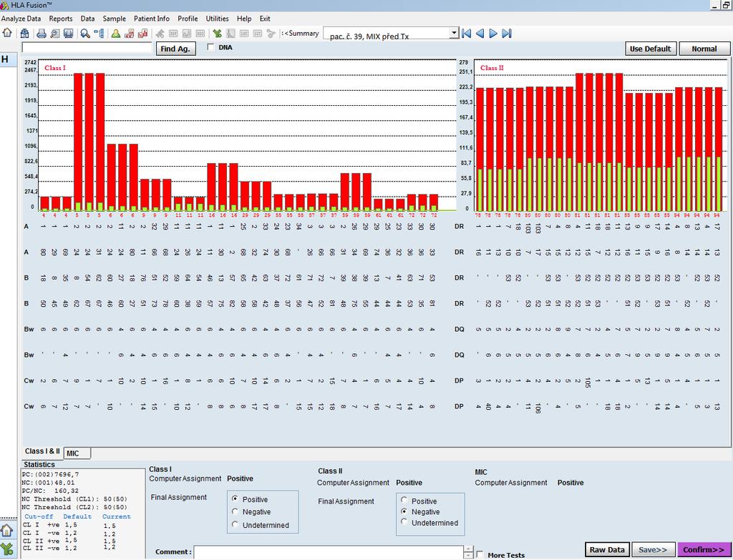Click the green antibody Y icon in toolbar
Screen dimensions: 733x560
pos(217,33)
